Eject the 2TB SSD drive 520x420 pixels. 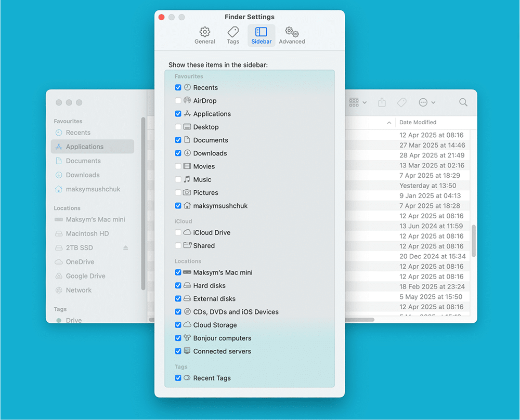point(126,247)
